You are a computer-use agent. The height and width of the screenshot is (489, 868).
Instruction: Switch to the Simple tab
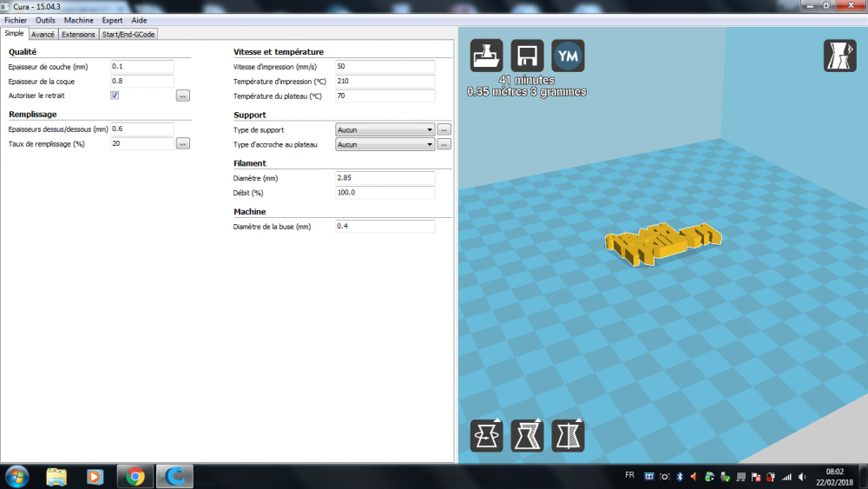tap(15, 33)
